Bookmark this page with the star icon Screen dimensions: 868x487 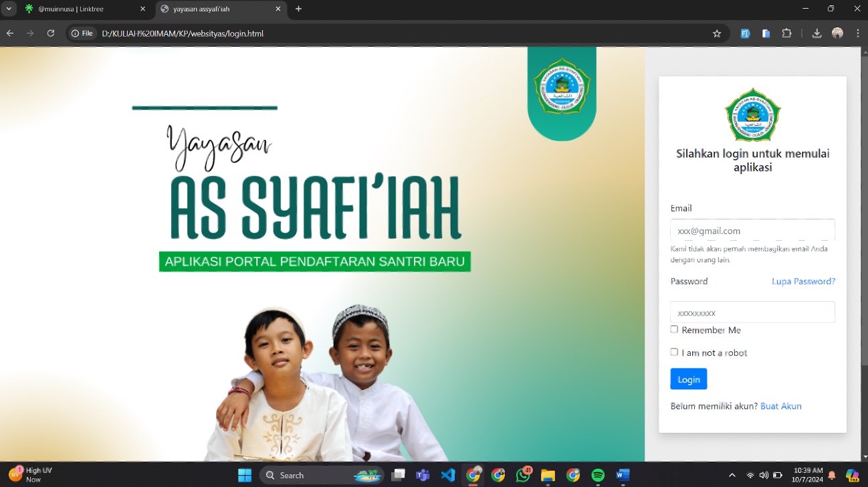click(x=717, y=33)
